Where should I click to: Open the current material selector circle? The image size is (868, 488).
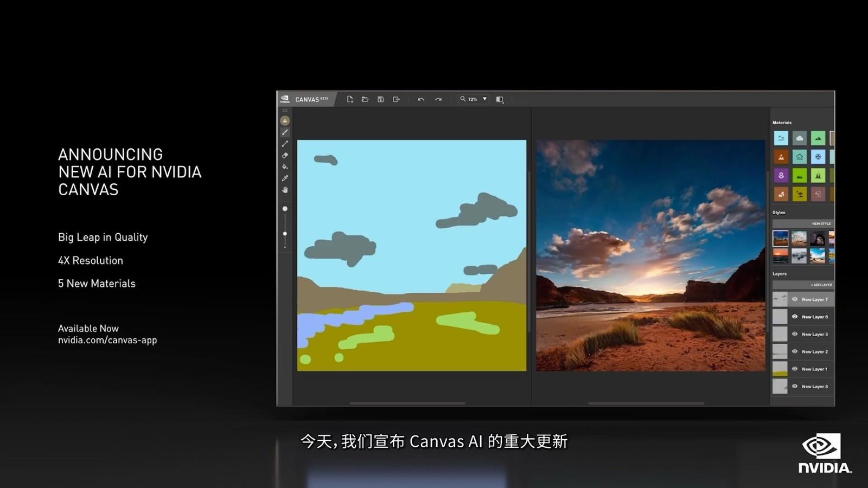(285, 120)
